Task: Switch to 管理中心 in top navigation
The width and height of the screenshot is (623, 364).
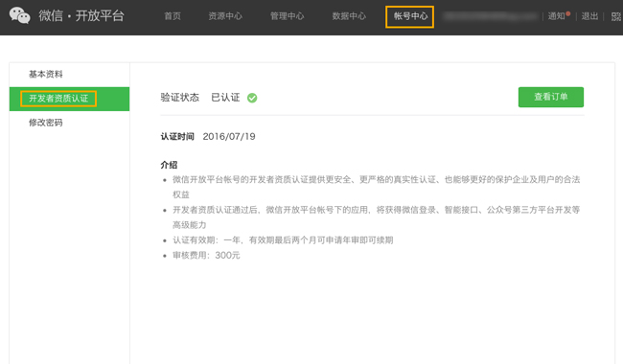Action: click(287, 16)
